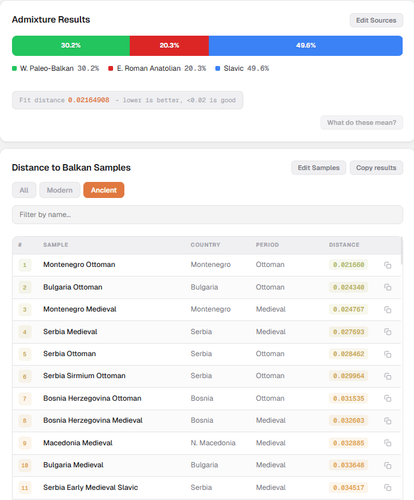
Task: Switch to the All samples filter
Action: (x=24, y=190)
